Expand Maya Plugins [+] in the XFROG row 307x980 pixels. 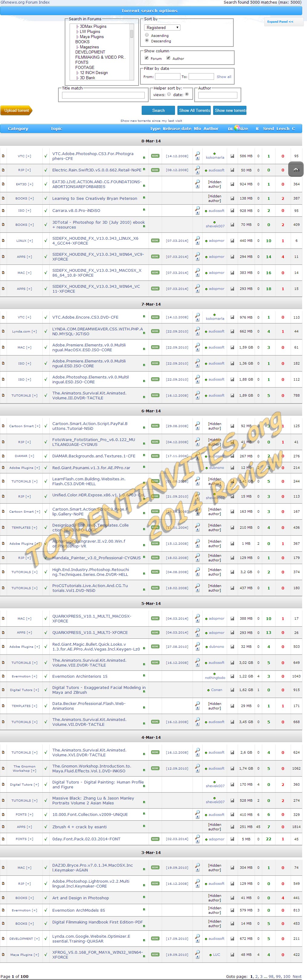(25, 955)
